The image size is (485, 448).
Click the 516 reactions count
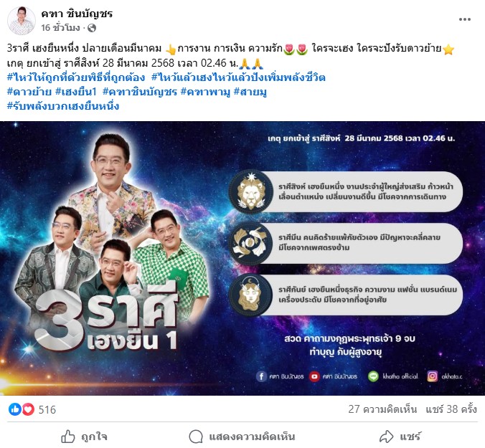[47, 410]
